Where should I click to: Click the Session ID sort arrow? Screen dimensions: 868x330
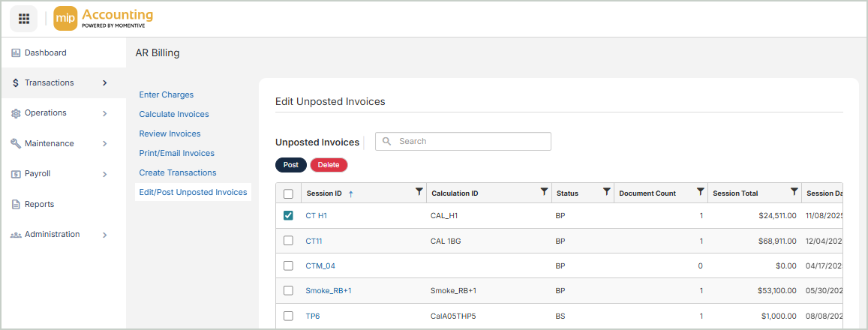[351, 193]
